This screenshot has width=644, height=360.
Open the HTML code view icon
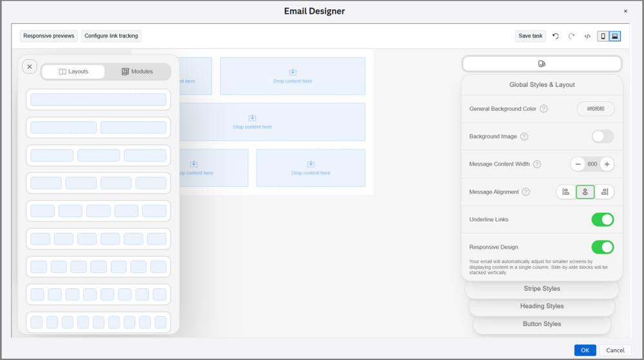tap(587, 36)
